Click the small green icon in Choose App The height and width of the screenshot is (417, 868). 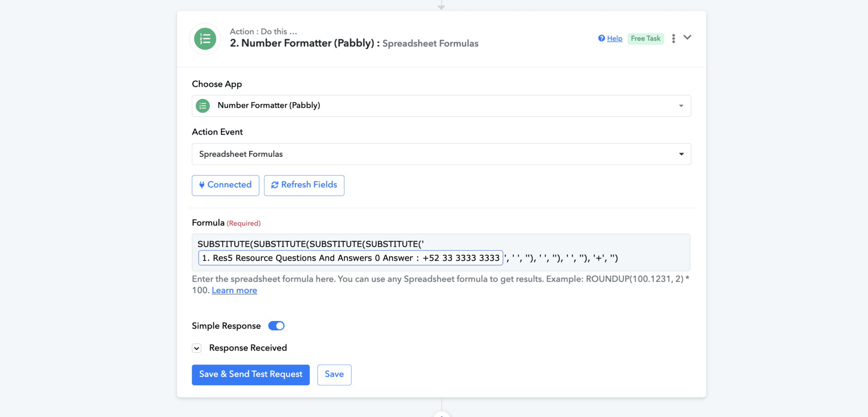[x=203, y=106]
